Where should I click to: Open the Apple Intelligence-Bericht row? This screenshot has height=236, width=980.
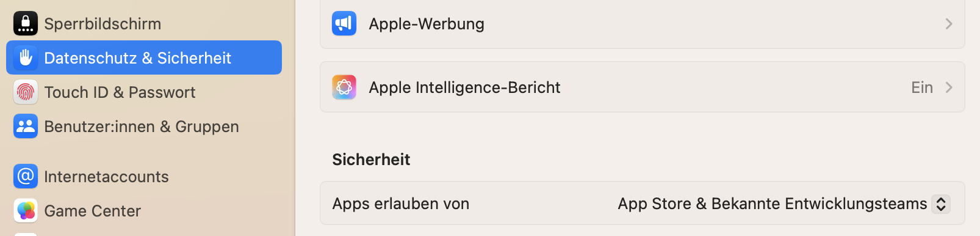[643, 87]
